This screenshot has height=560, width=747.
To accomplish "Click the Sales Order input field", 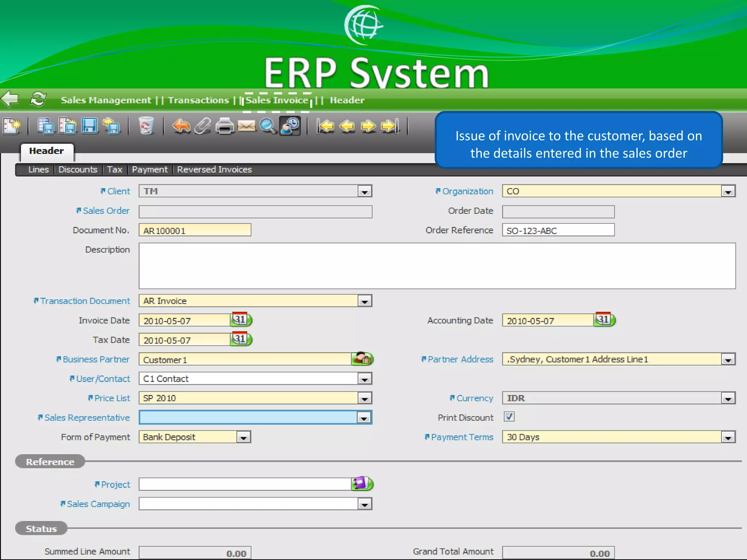I will (x=255, y=211).
